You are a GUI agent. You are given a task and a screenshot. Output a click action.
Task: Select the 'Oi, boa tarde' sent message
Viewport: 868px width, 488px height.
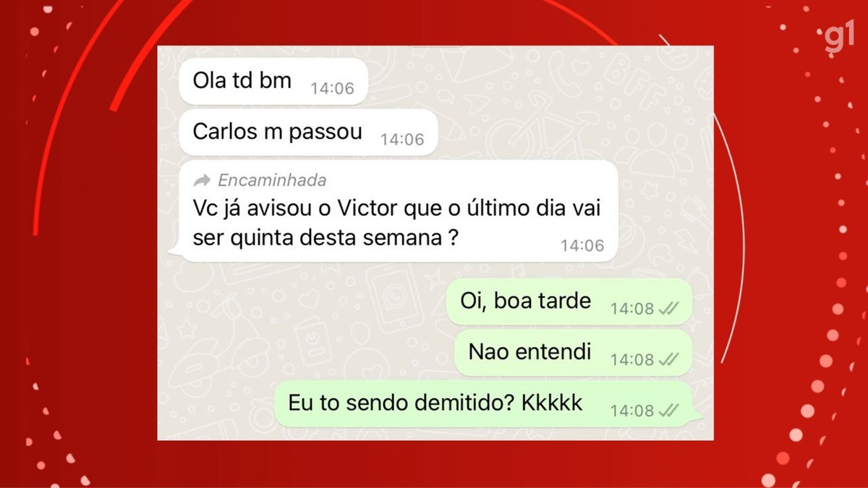(569, 301)
